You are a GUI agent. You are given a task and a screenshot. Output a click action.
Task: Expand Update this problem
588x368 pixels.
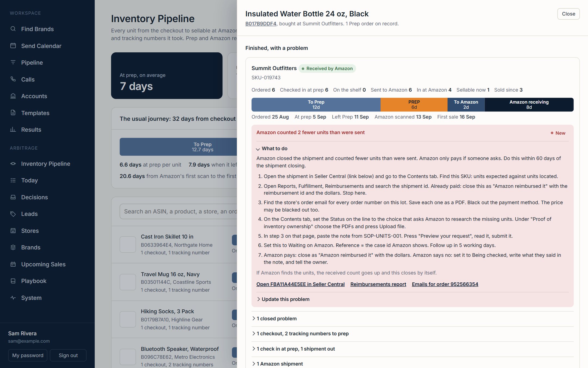[283, 299]
